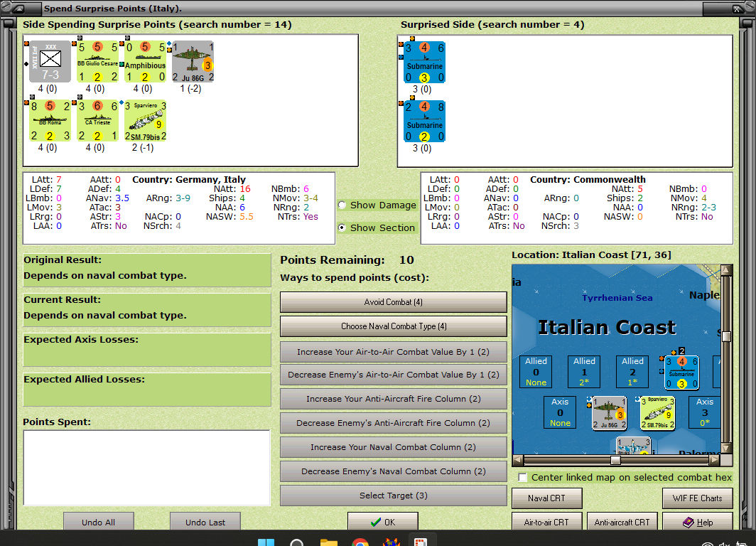Viewport: 756px width, 546px height.
Task: Click the Select Target (3) button
Action: [x=394, y=496]
